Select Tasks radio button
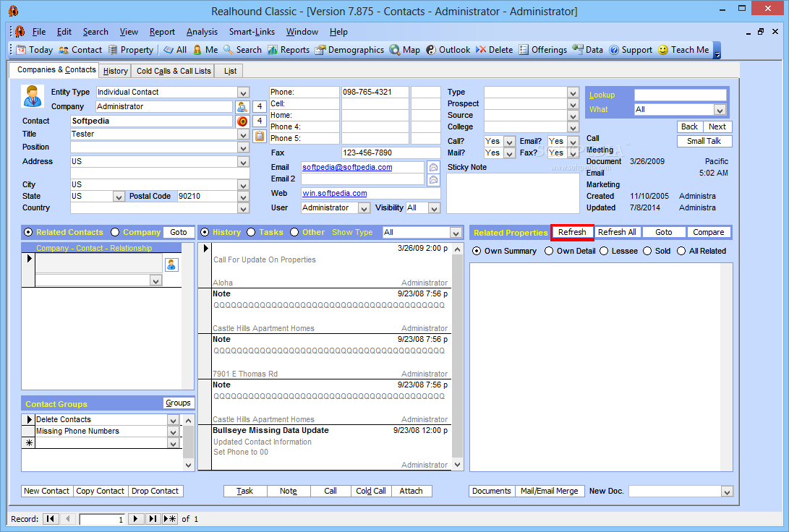 pos(251,232)
